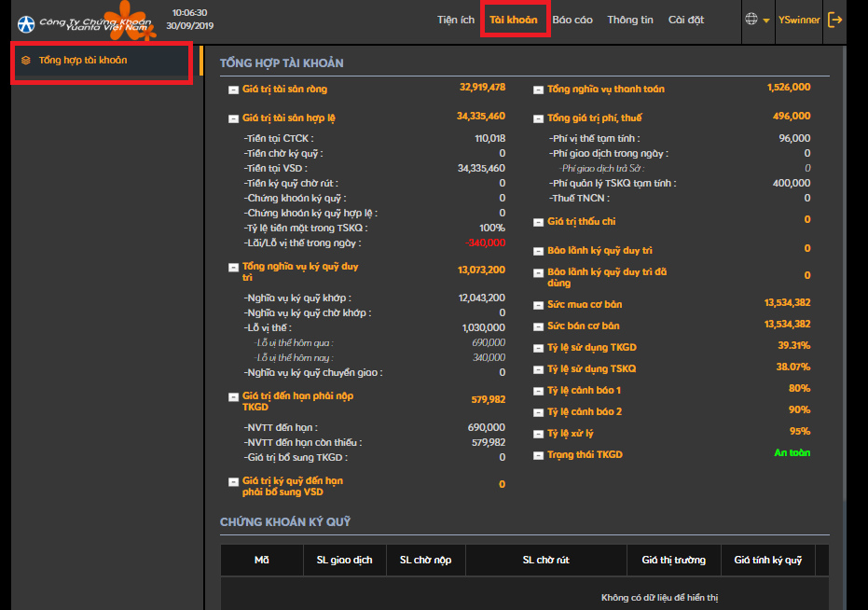Screen dimensions: 868x610
Task: Toggle the Giá trị đến hạn phải nộp TKGD box
Action: pyautogui.click(x=233, y=396)
